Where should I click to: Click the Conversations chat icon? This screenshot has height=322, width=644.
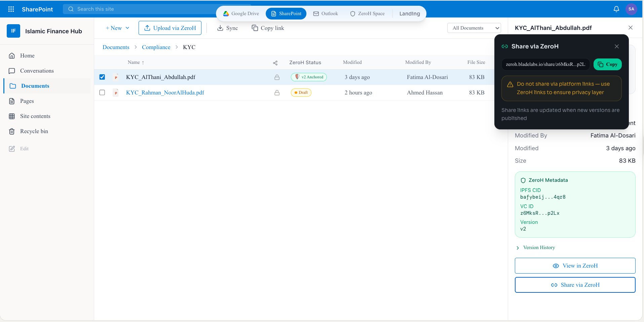click(x=12, y=71)
